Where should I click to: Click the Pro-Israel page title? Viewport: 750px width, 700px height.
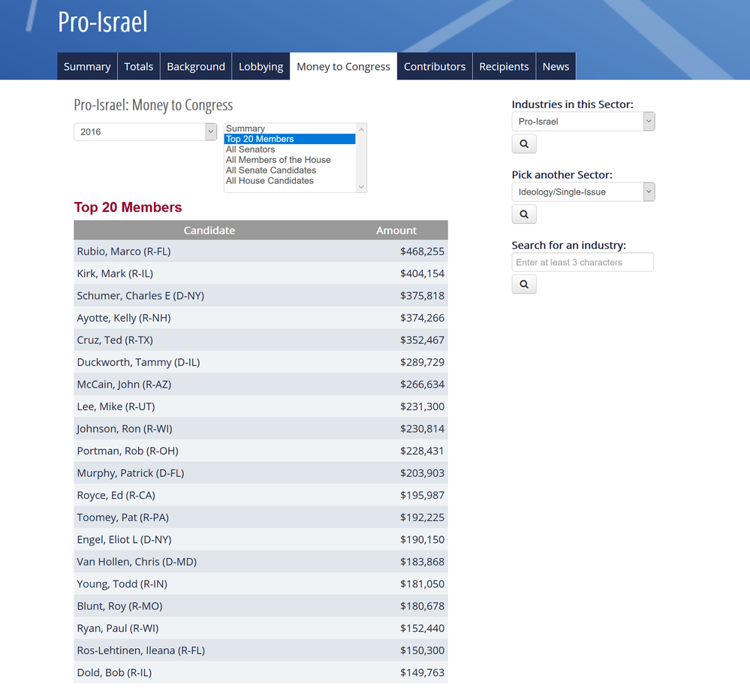click(102, 22)
